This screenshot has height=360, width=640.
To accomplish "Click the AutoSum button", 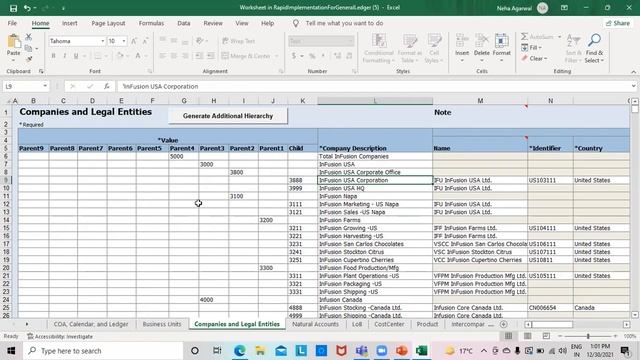I will coord(538,37).
